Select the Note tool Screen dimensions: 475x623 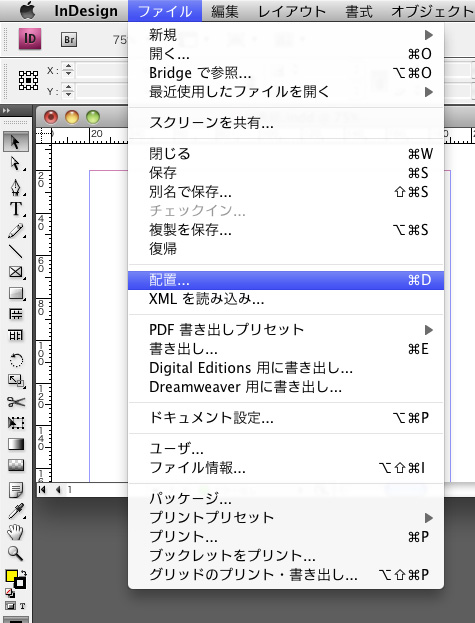pos(15,490)
